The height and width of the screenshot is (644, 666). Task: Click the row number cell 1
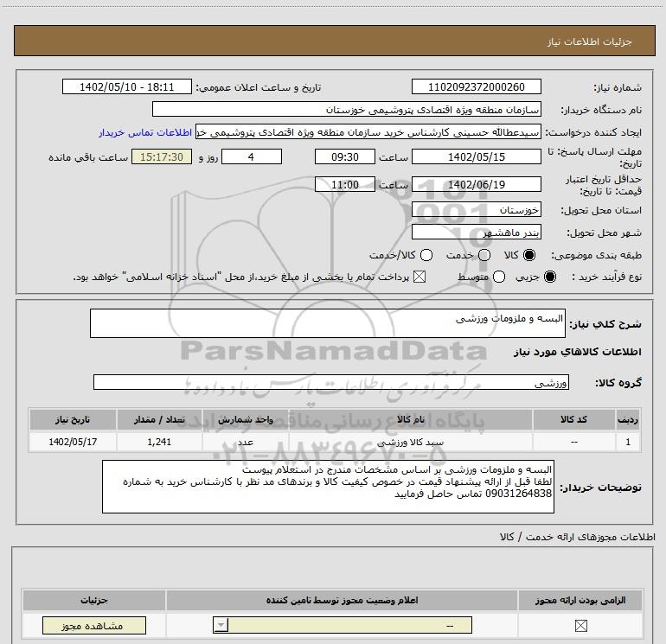628,442
